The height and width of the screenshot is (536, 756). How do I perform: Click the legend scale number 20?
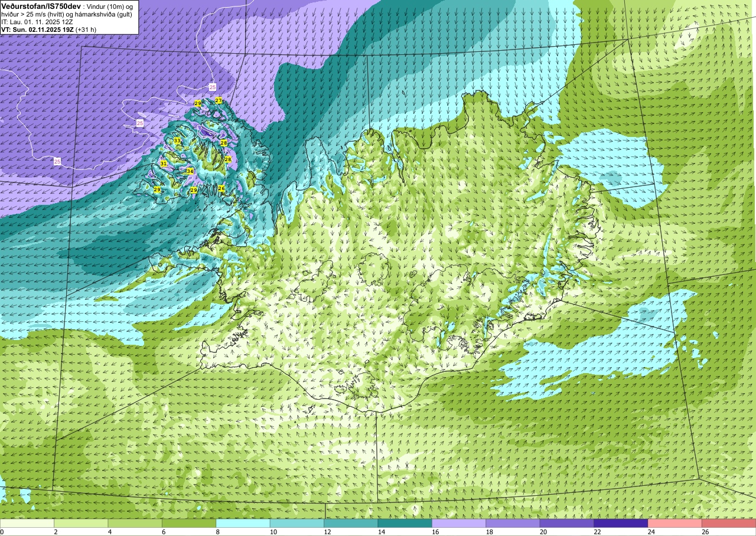543,532
